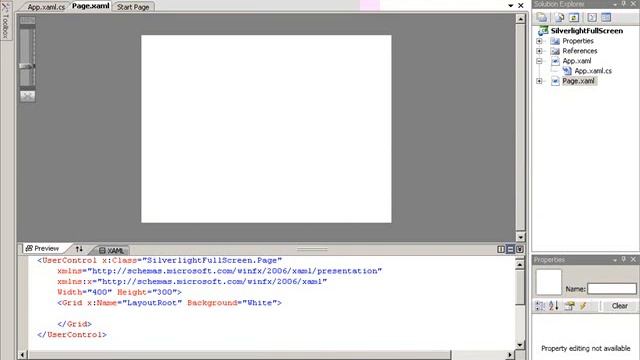
Task: Click the XAML editor scroll-left arrow
Action: click(23, 355)
